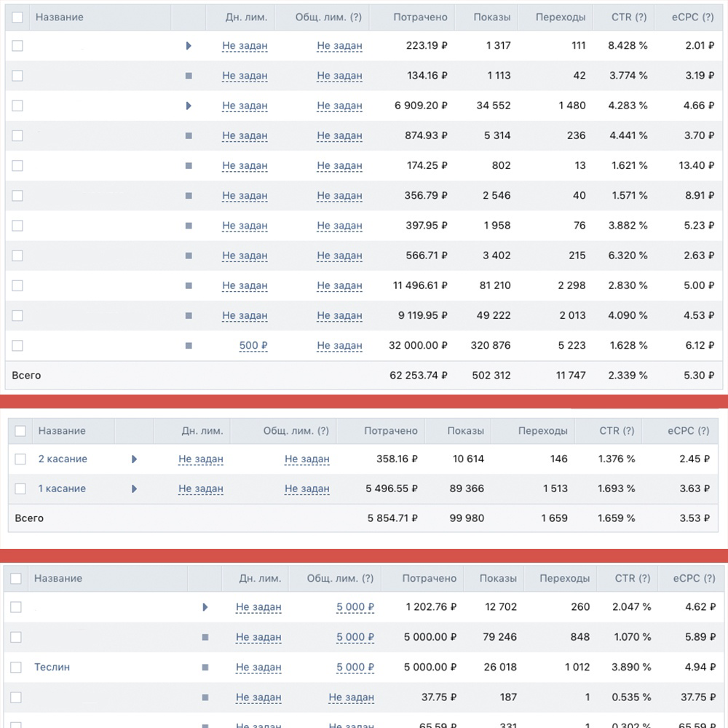The width and height of the screenshot is (728, 728).
Task: Click stop status icon in 32 000.00 ₽ row
Action: click(189, 345)
